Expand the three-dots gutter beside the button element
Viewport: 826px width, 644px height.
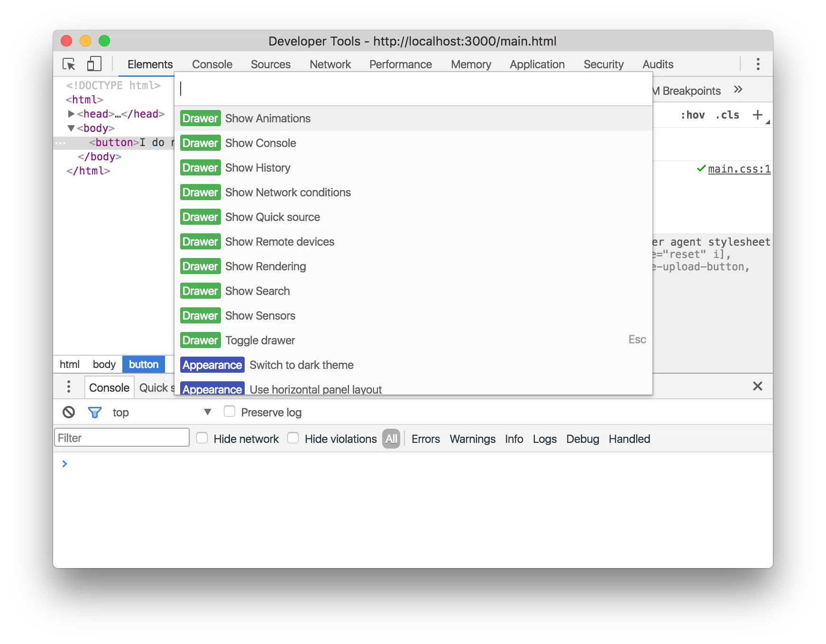(60, 143)
